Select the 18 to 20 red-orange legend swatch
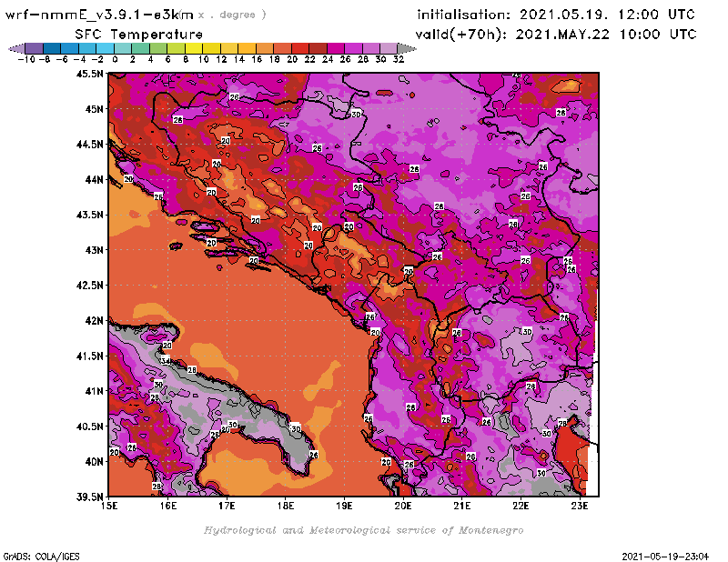 pyautogui.click(x=282, y=48)
